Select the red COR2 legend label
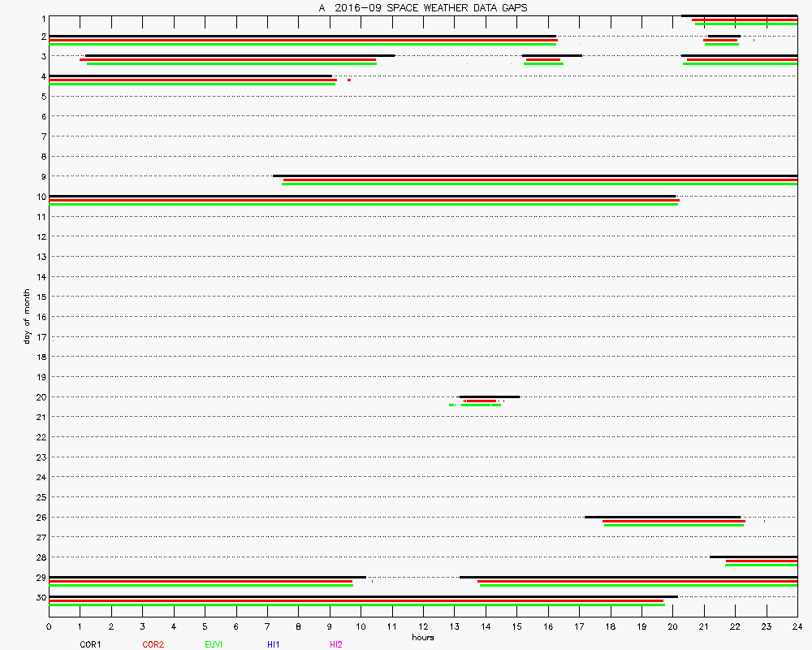 (153, 644)
